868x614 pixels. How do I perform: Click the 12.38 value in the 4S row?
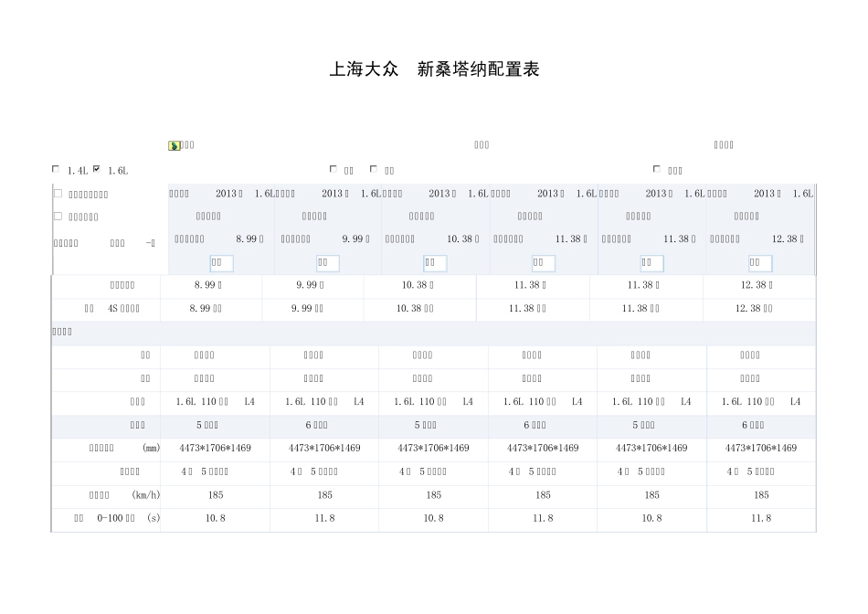coord(754,309)
